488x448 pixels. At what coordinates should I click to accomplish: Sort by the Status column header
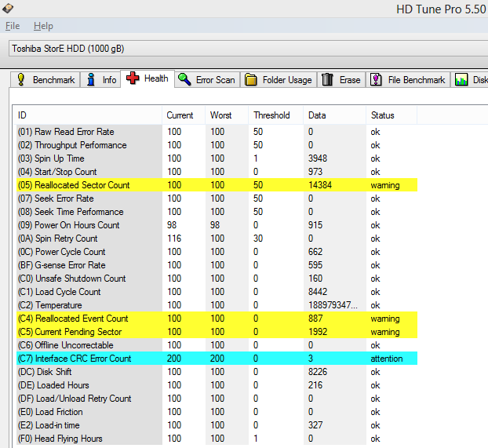tap(391, 115)
